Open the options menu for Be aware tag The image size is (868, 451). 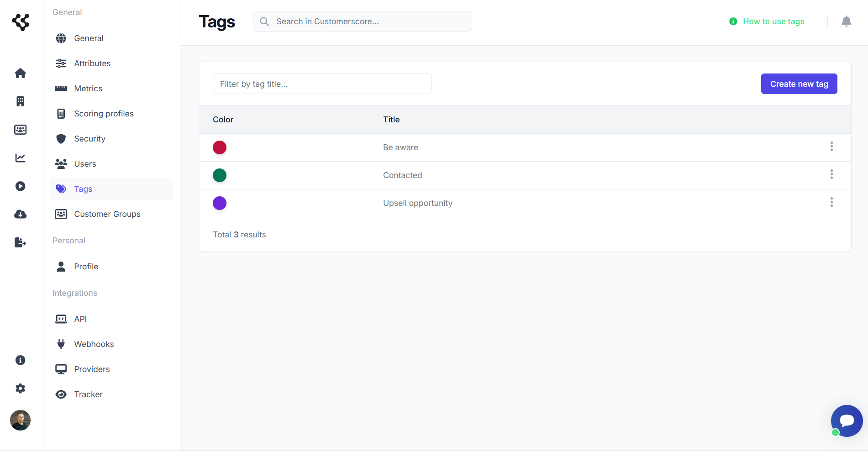pos(831,147)
